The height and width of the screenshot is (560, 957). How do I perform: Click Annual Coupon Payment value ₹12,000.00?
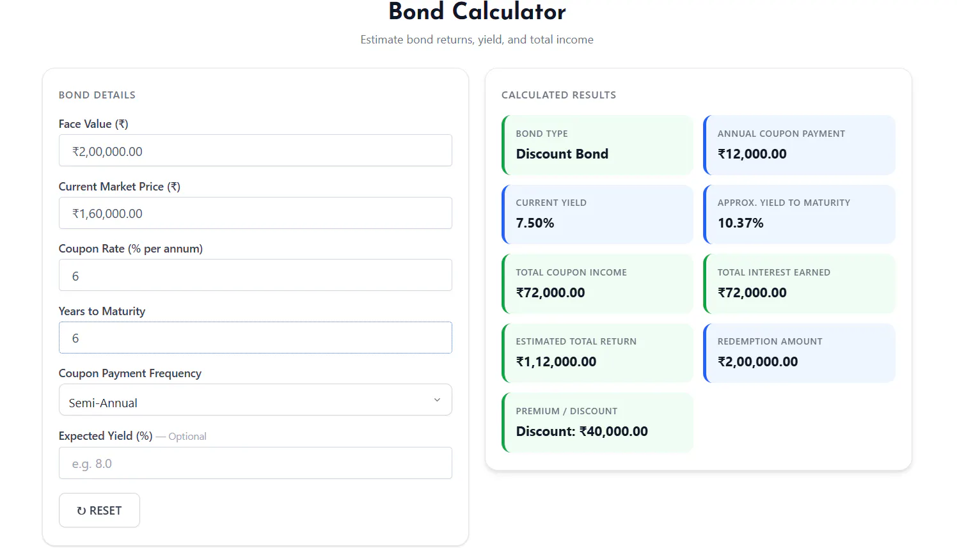point(752,154)
